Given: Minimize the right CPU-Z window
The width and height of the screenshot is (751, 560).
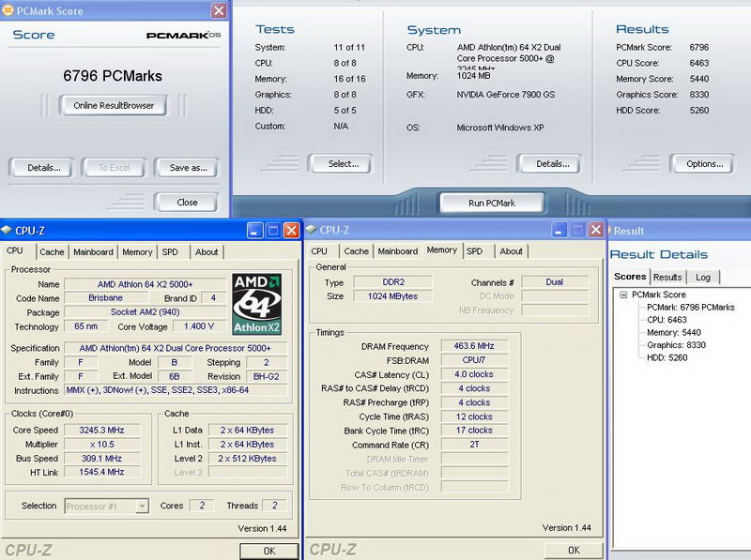Looking at the screenshot, I should pos(559,230).
